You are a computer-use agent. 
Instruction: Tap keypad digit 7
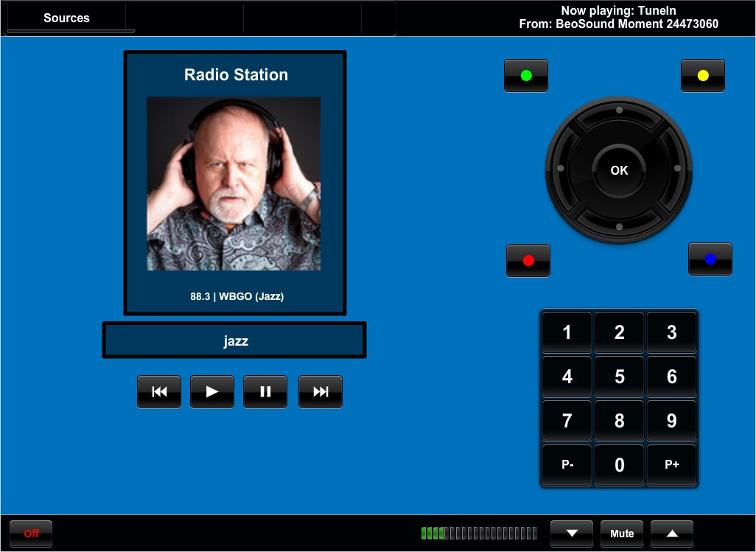pos(567,421)
